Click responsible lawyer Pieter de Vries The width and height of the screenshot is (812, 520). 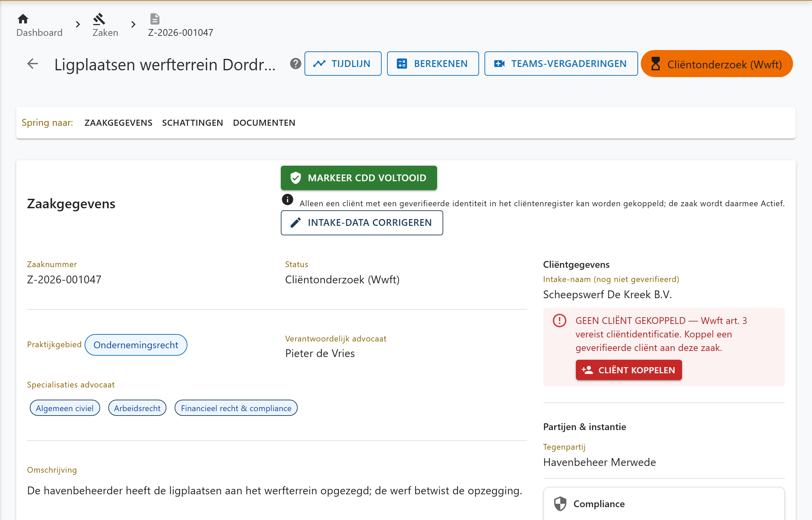pyautogui.click(x=320, y=353)
